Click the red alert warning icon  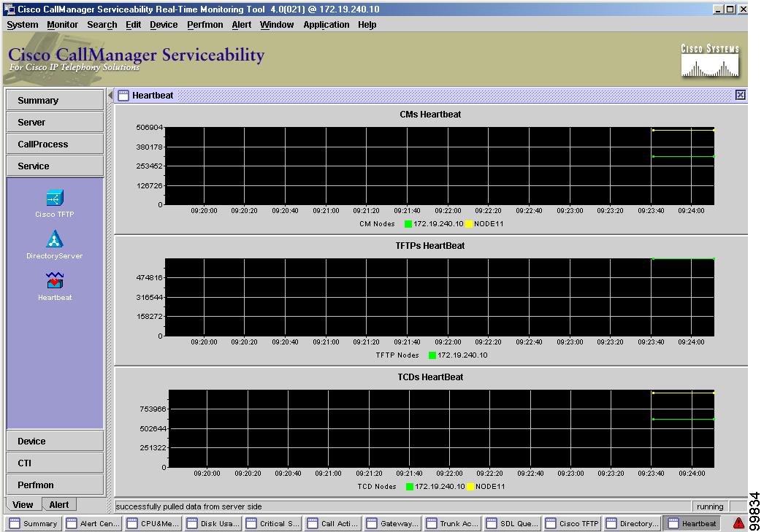[738, 523]
